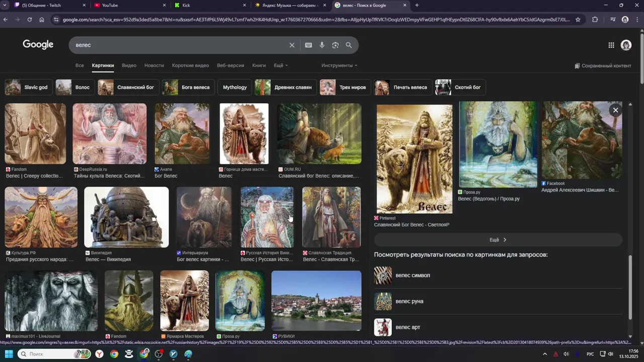Open the РУВИКИ town landscape image
The image size is (644, 362).
pyautogui.click(x=316, y=301)
